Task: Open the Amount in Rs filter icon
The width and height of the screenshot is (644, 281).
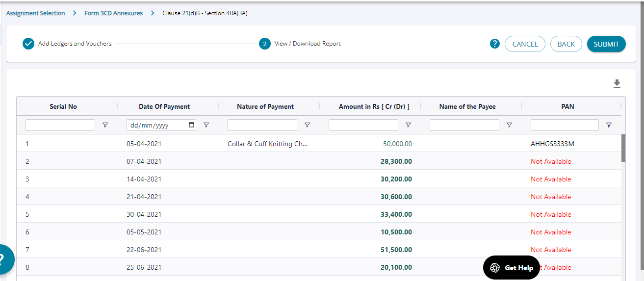Action: click(408, 125)
